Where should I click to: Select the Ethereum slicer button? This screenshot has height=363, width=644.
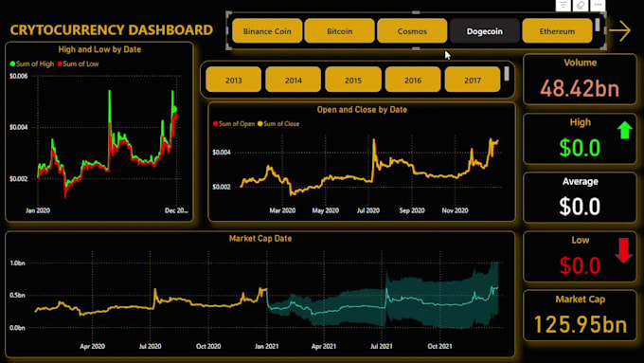[x=557, y=31]
